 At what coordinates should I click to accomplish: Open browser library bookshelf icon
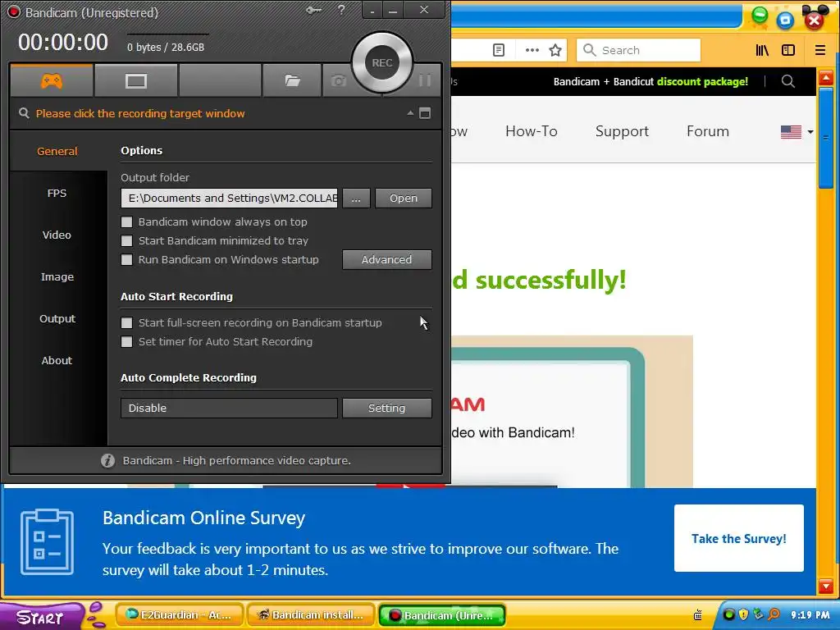(762, 50)
